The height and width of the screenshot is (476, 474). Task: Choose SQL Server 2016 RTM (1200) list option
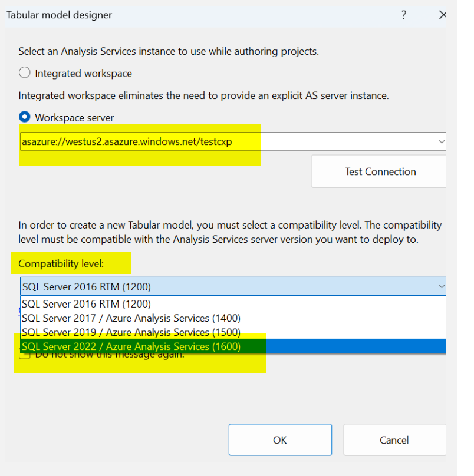[233, 304]
